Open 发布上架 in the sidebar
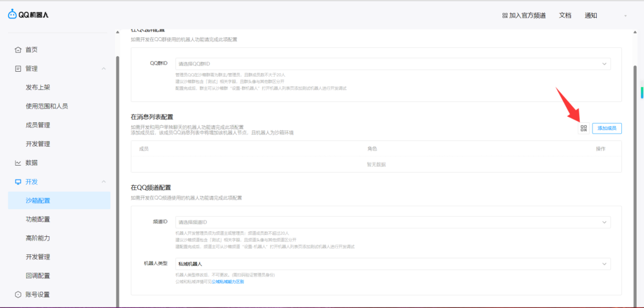Image resolution: width=644 pixels, height=308 pixels. (38, 88)
